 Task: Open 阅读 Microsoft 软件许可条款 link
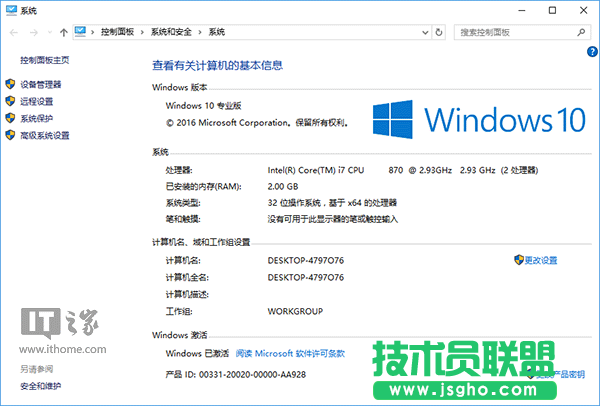click(x=290, y=353)
